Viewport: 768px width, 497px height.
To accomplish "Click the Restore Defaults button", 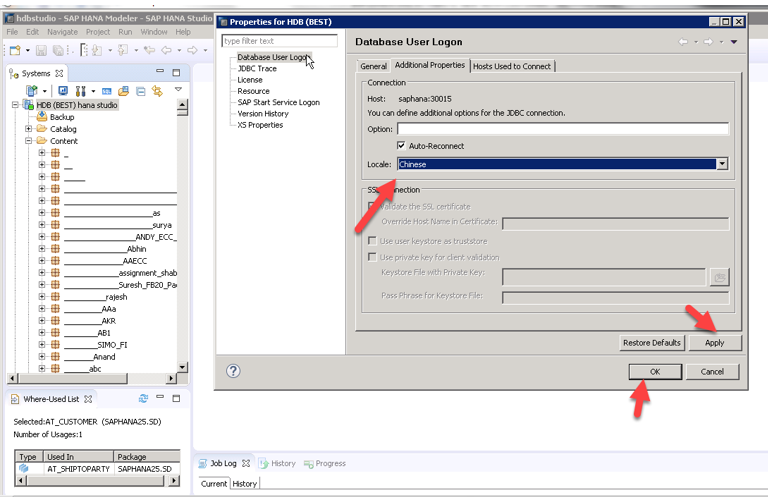I will [x=651, y=343].
